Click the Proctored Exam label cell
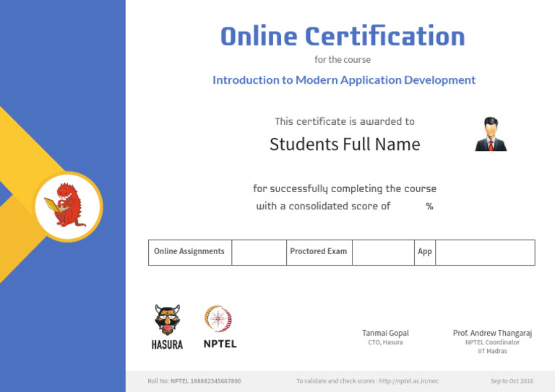Image resolution: width=555 pixels, height=392 pixels. pyautogui.click(x=319, y=252)
